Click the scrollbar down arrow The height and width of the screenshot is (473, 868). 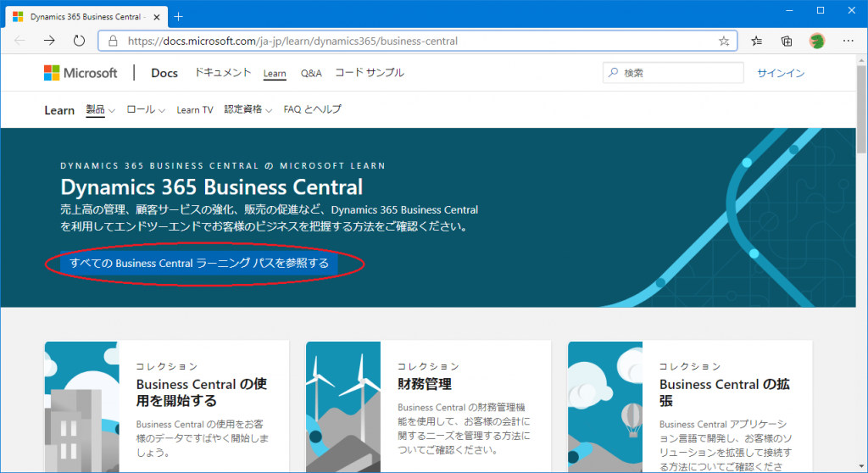coord(861,467)
